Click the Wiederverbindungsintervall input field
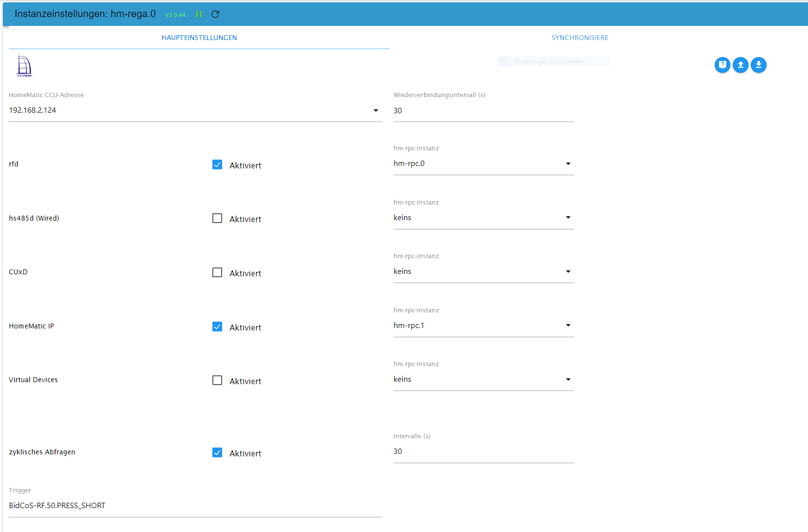The width and height of the screenshot is (808, 532). [x=484, y=111]
